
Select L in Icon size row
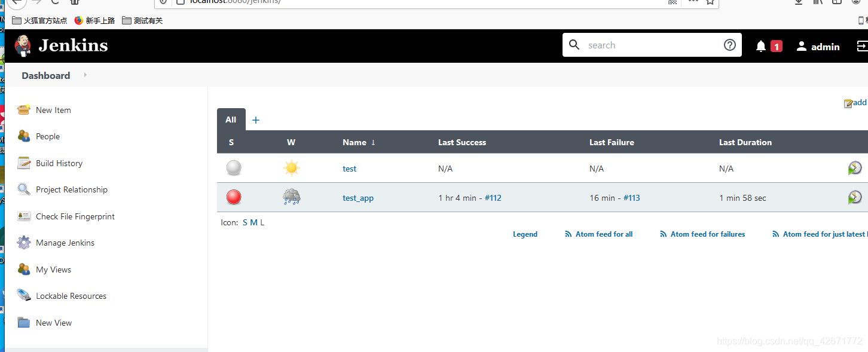(x=262, y=222)
